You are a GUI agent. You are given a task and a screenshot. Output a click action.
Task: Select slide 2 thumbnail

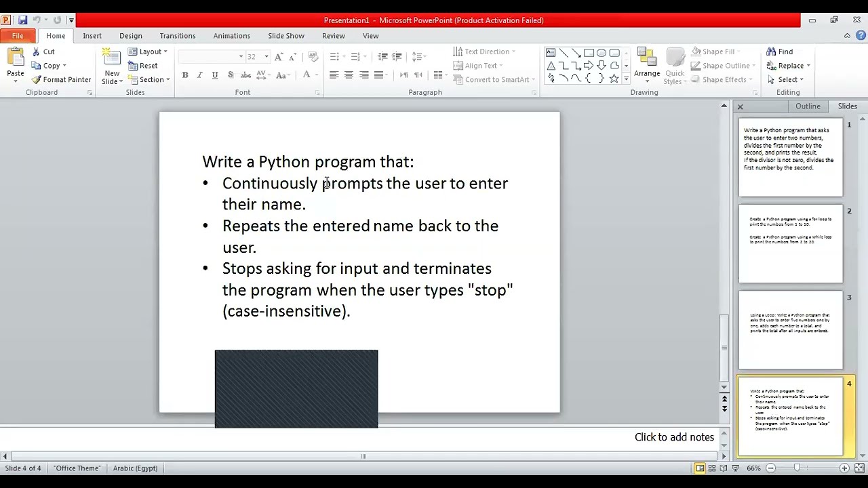[x=791, y=244]
